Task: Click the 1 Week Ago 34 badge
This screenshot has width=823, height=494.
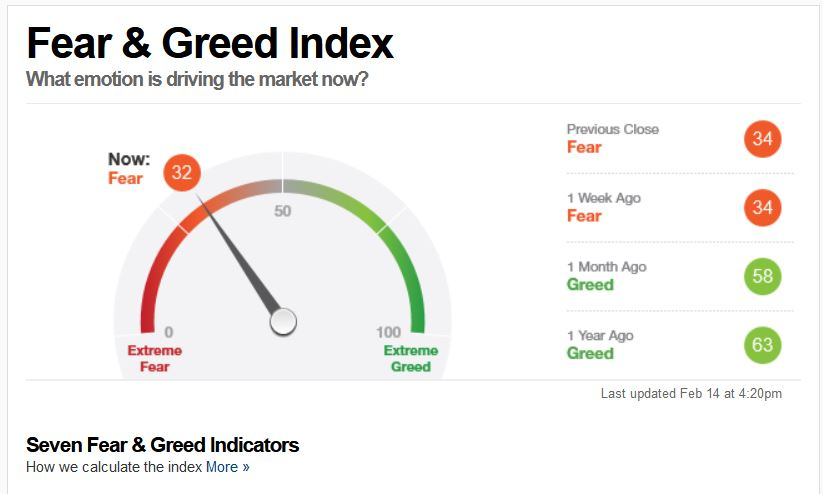Action: point(763,207)
